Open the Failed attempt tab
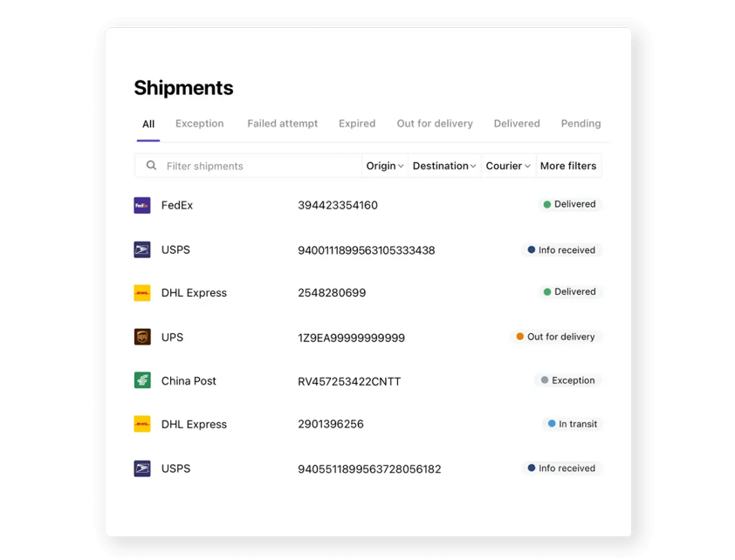 pos(282,124)
